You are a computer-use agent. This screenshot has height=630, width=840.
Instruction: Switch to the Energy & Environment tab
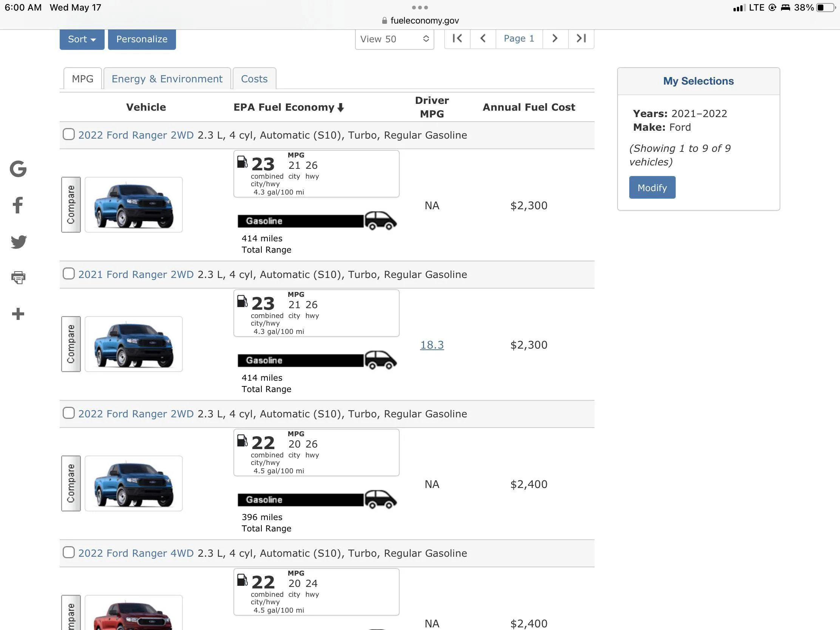167,79
